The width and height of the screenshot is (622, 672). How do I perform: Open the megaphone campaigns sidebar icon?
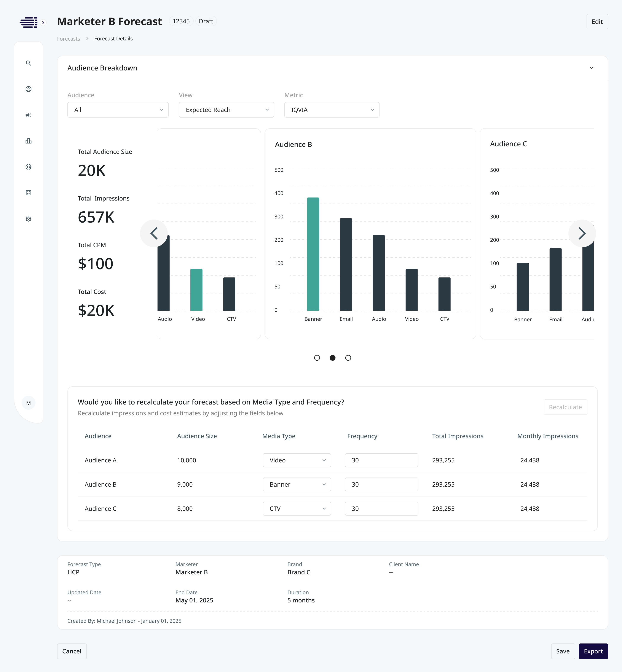pyautogui.click(x=29, y=115)
